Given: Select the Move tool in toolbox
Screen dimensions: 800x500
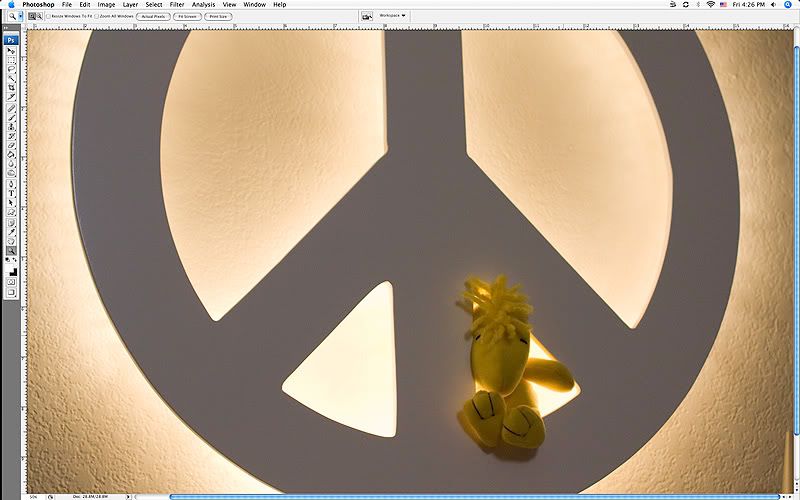Looking at the screenshot, I should [11, 50].
